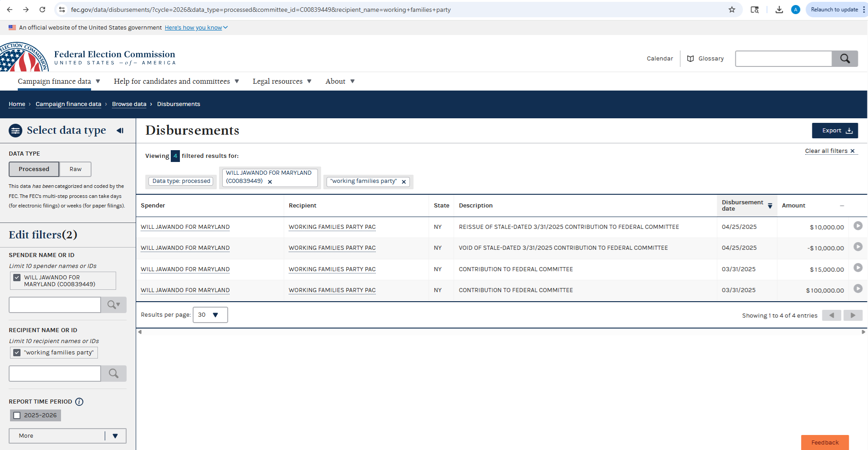Enable the 2025-2026 report time period
This screenshot has height=450, width=868.
pos(17,415)
